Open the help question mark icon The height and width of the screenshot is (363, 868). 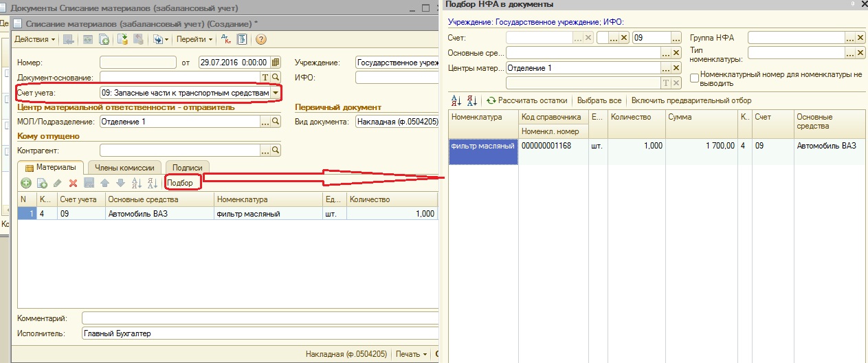[x=261, y=39]
